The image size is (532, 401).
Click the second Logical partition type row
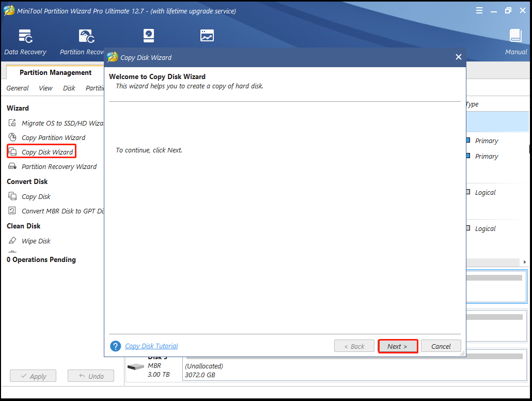[485, 229]
